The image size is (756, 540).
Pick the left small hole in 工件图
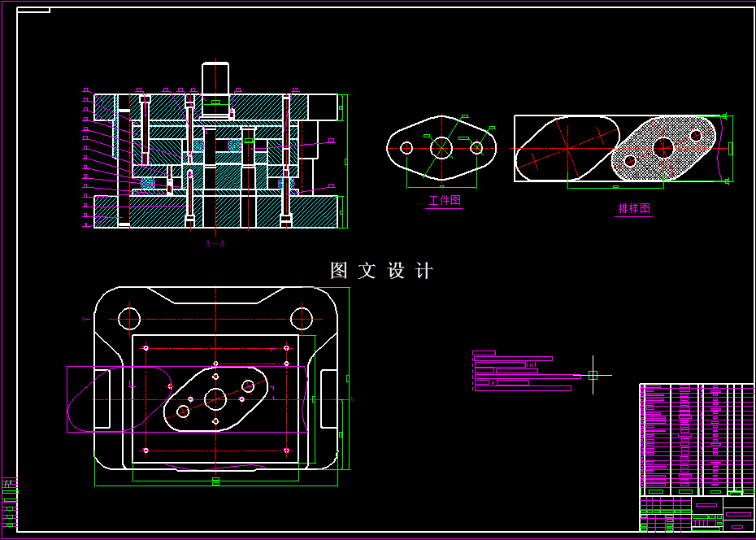coord(406,148)
